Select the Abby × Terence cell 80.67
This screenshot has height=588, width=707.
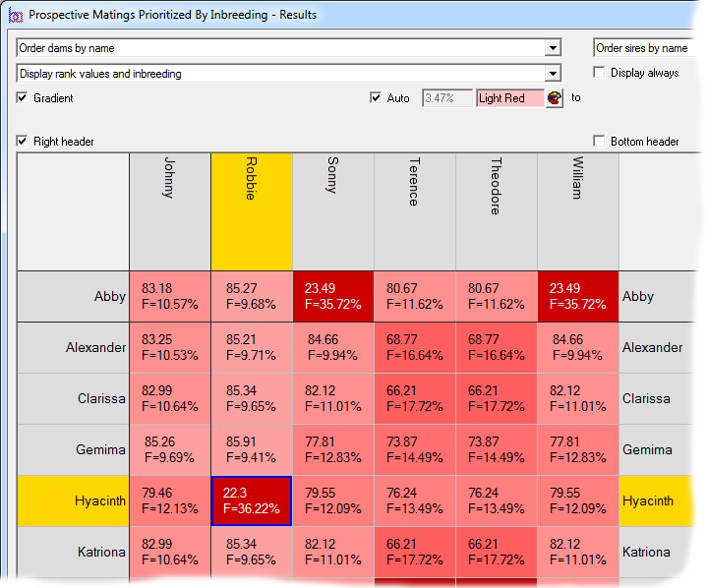[415, 296]
